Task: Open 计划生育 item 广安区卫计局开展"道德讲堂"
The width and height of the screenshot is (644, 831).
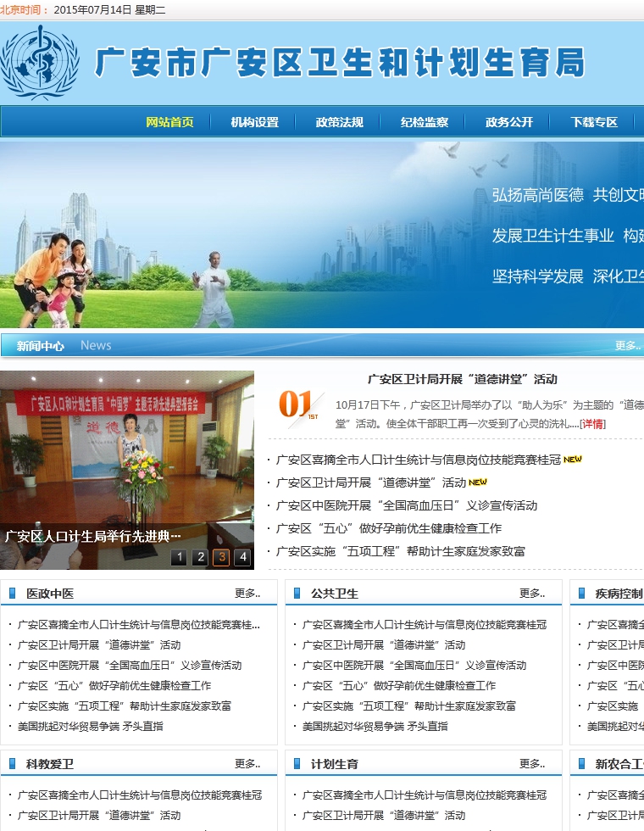Action: coord(383,816)
